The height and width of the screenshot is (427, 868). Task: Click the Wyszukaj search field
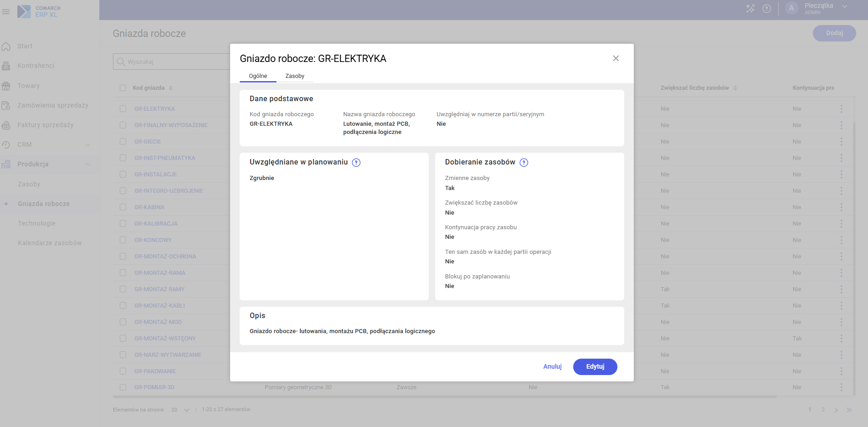point(173,62)
